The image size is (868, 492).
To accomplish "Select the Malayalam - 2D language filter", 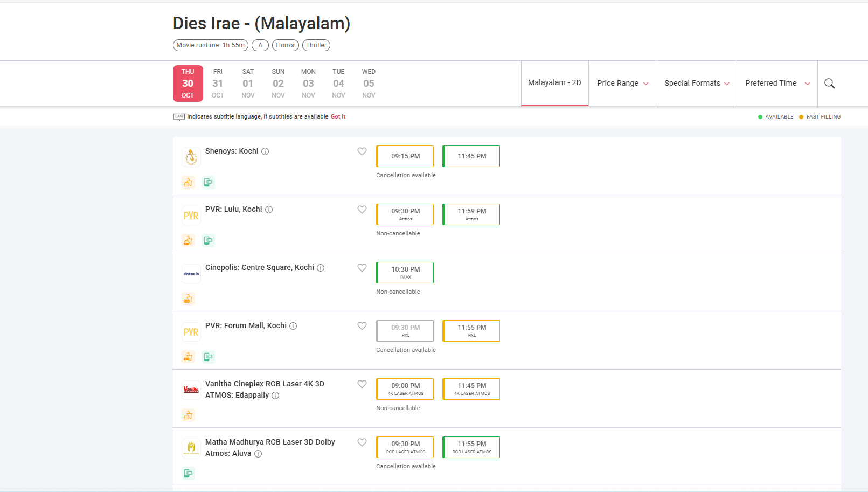I will 554,82.
